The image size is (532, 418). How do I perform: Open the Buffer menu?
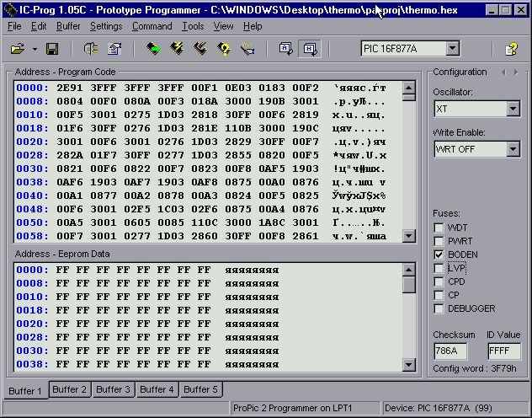coord(68,26)
